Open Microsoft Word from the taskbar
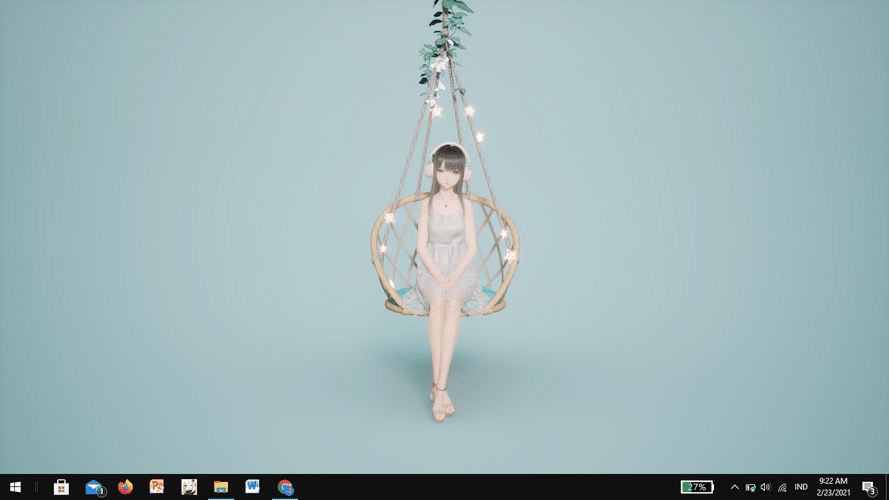The image size is (889, 500). click(252, 487)
